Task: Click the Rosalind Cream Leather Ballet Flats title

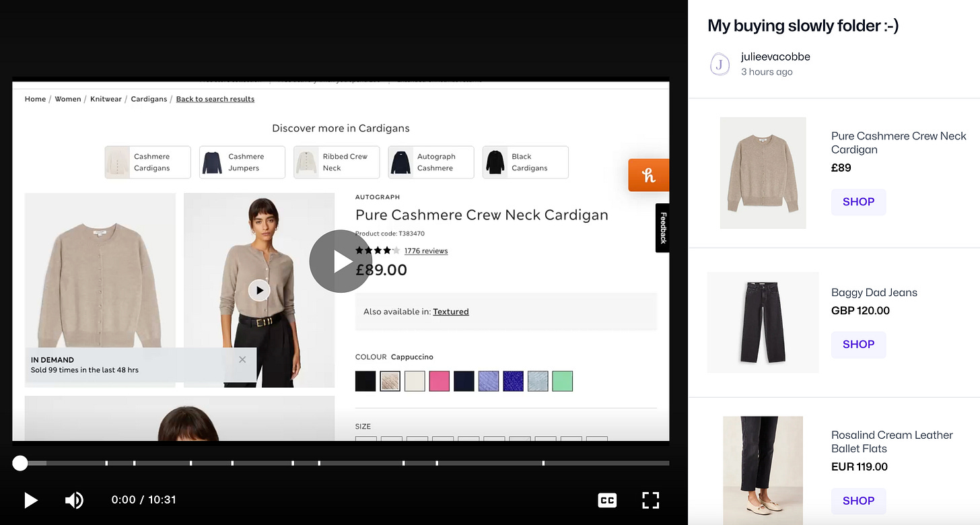Action: (x=892, y=442)
